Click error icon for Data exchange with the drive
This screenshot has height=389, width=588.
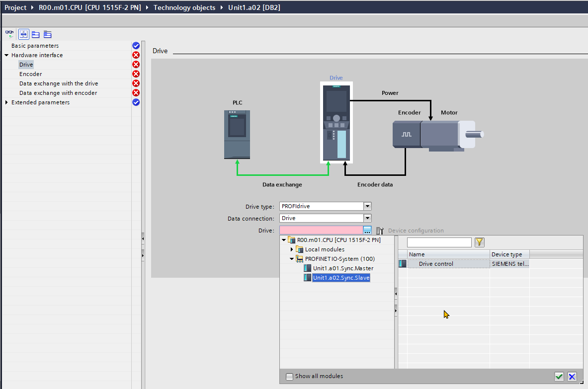click(136, 83)
